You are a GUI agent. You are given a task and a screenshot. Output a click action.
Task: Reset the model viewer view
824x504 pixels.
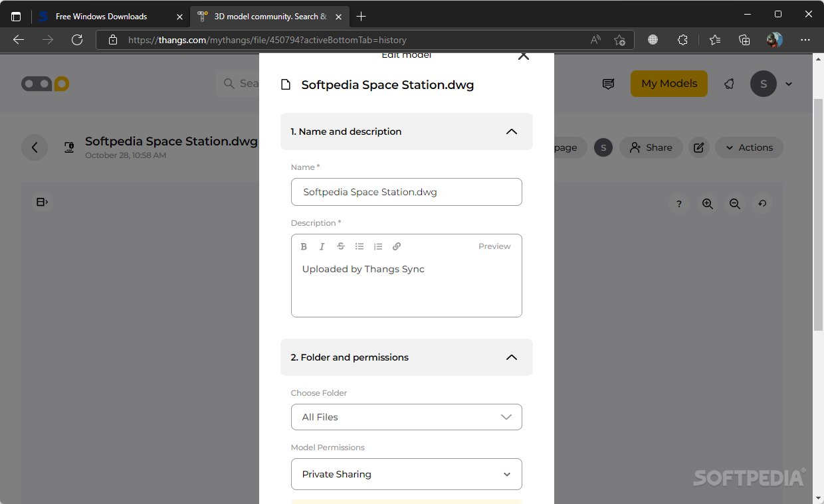pyautogui.click(x=762, y=204)
